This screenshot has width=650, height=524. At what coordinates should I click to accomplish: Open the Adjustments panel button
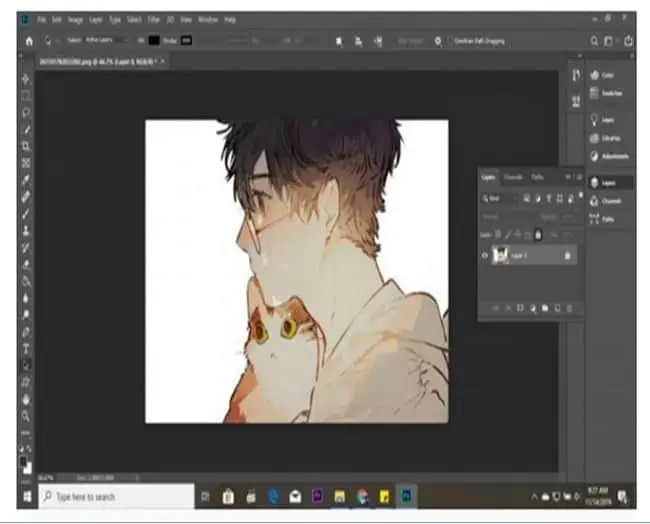(x=609, y=156)
